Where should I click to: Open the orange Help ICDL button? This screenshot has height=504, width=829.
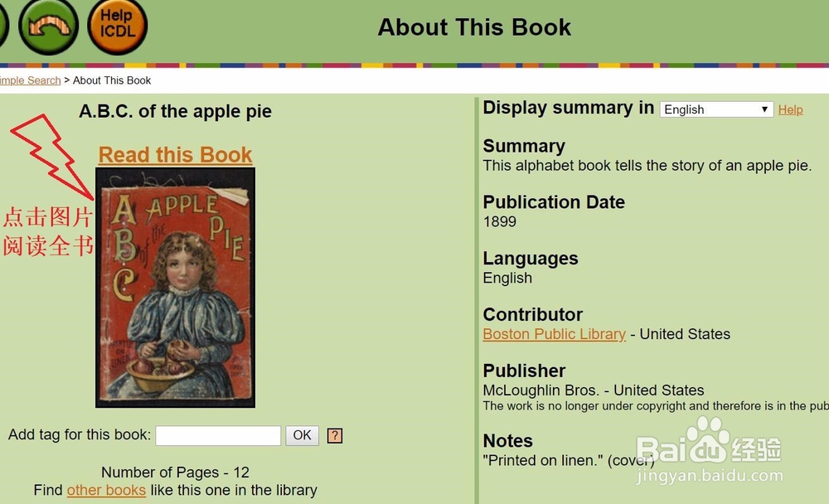tap(117, 25)
